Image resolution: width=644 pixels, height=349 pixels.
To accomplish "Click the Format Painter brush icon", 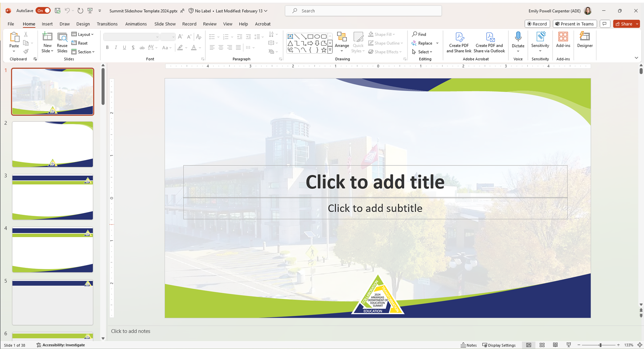I will (x=26, y=51).
